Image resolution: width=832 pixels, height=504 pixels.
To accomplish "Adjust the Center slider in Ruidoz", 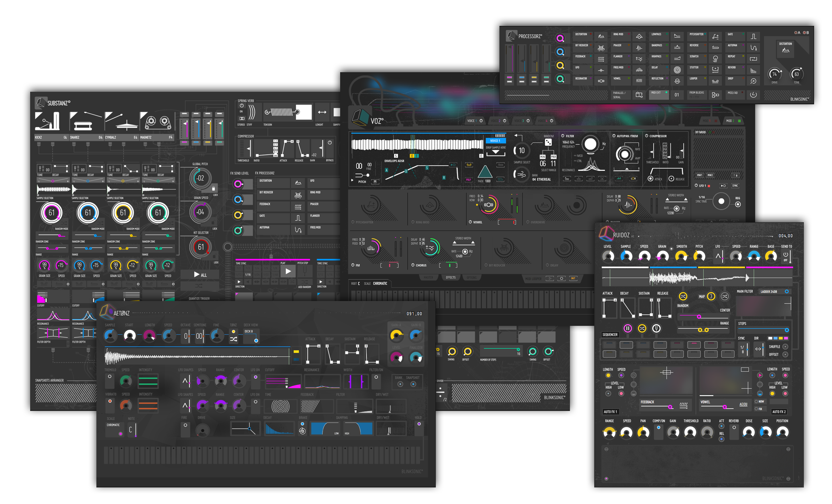I will click(704, 316).
